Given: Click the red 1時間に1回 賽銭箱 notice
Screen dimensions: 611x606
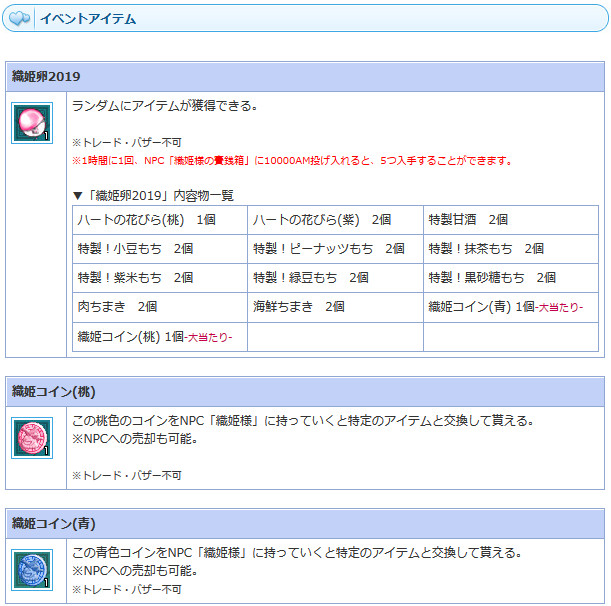Looking at the screenshot, I should click(x=292, y=160).
